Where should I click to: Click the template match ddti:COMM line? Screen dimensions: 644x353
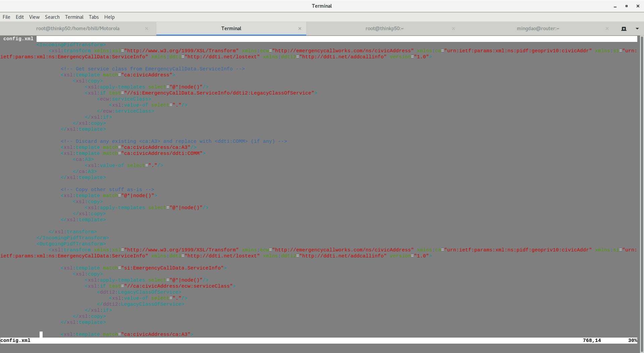[x=133, y=154]
